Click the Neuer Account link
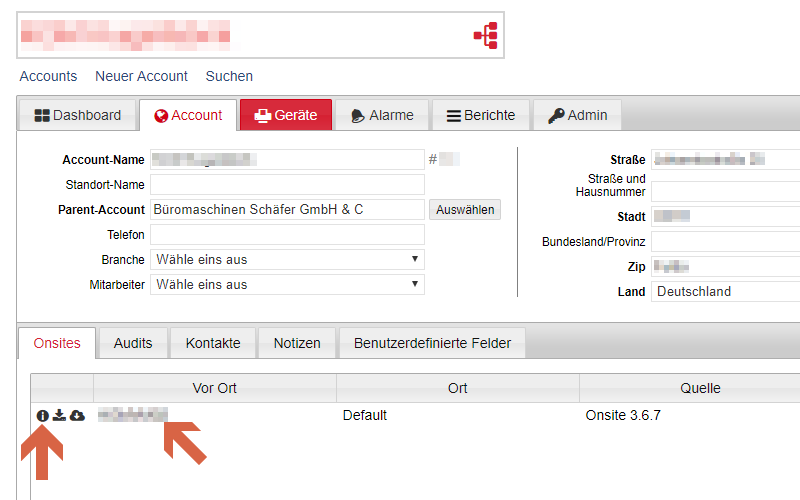Viewport: 800px width, 500px height. pos(141,76)
